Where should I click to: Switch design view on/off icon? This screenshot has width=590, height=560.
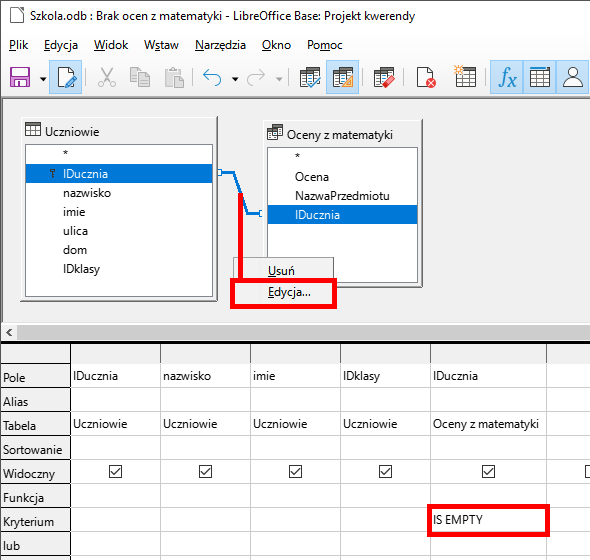point(342,77)
